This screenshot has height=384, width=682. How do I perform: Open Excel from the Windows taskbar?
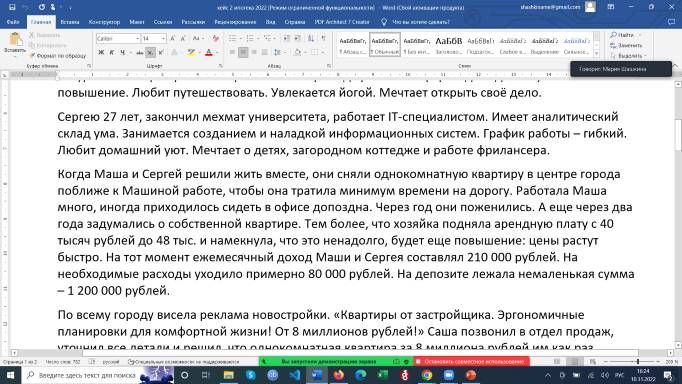tap(383, 375)
